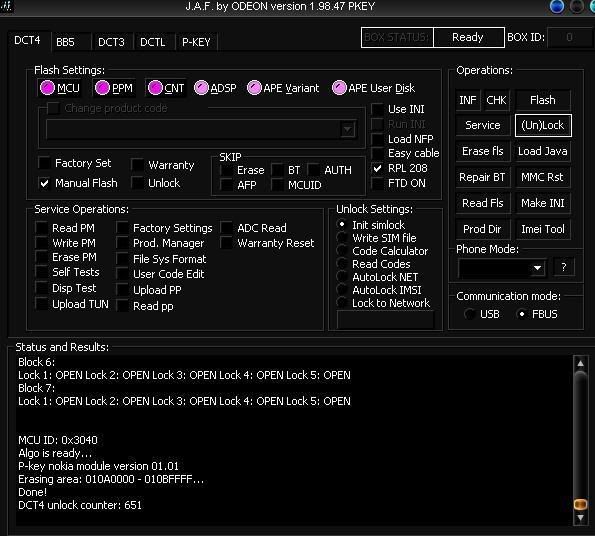The width and height of the screenshot is (595, 536).
Task: Click the ADSP flash file button
Action: pyautogui.click(x=215, y=88)
